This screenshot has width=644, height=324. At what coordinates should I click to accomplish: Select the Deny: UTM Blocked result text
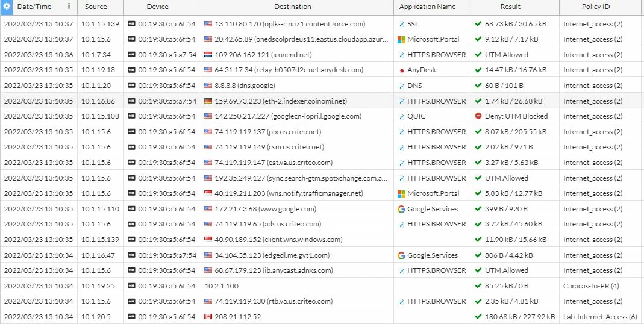516,117
